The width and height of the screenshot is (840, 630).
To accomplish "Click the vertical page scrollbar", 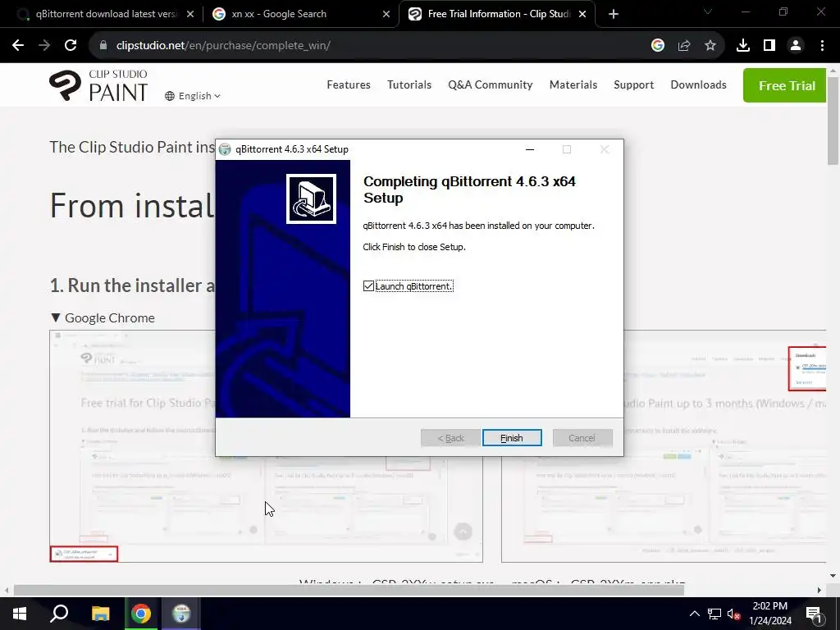I will click(x=833, y=121).
